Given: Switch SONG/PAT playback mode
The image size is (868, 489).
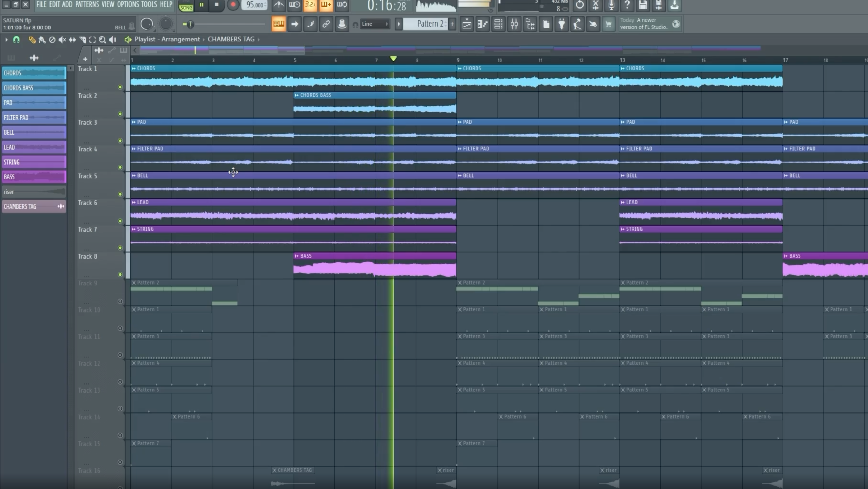Looking at the screenshot, I should [186, 6].
